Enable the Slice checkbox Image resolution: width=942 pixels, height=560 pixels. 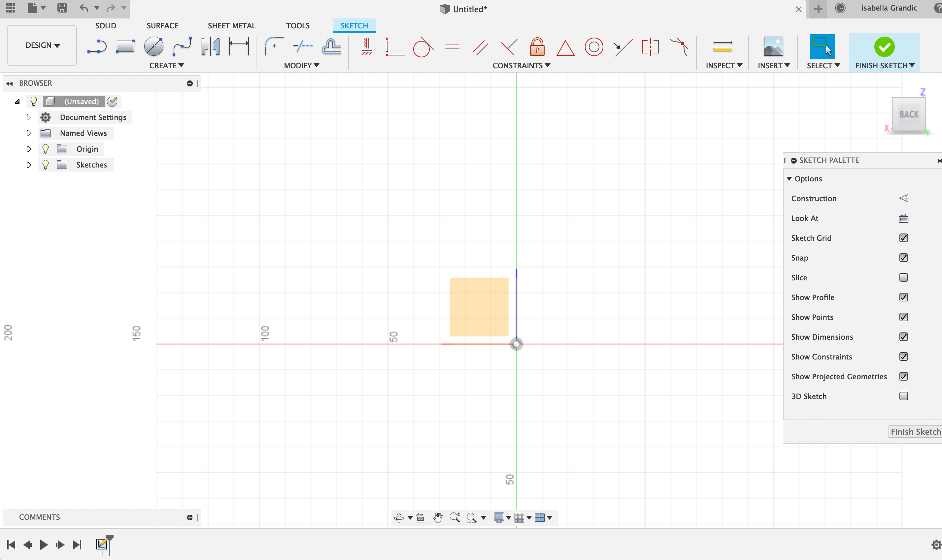click(x=903, y=277)
